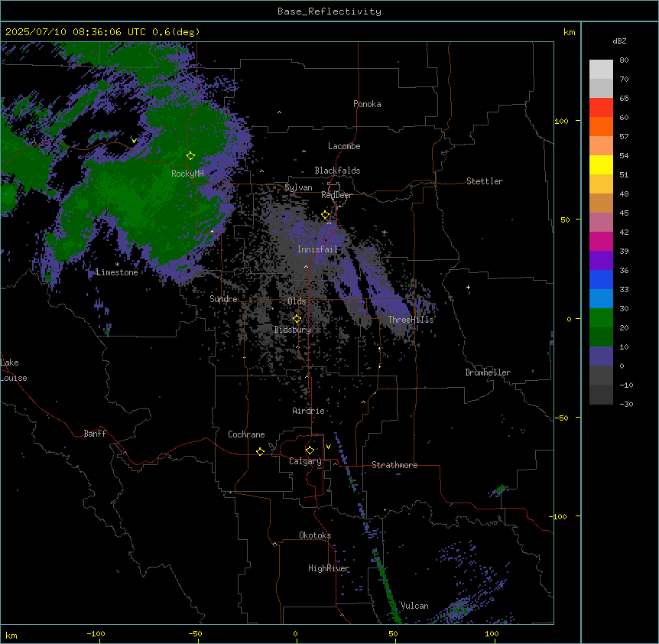Click the Limestone label
The image size is (659, 644).
pos(117,272)
